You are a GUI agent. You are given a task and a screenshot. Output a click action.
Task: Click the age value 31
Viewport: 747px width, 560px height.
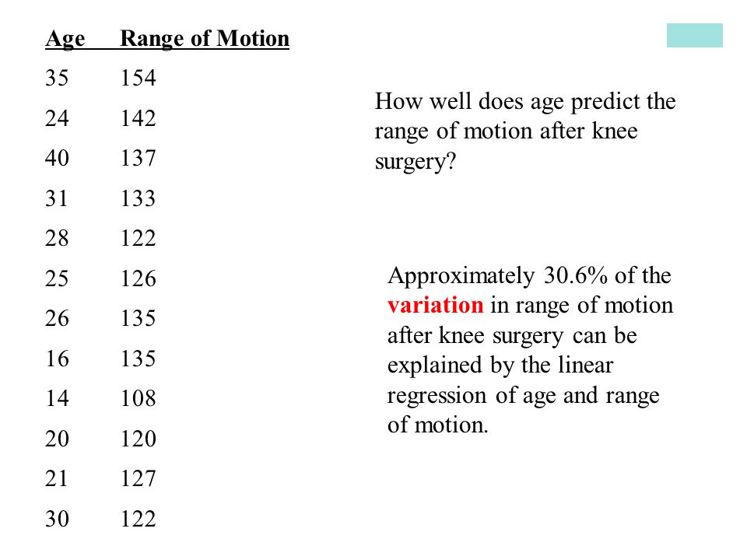(57, 198)
